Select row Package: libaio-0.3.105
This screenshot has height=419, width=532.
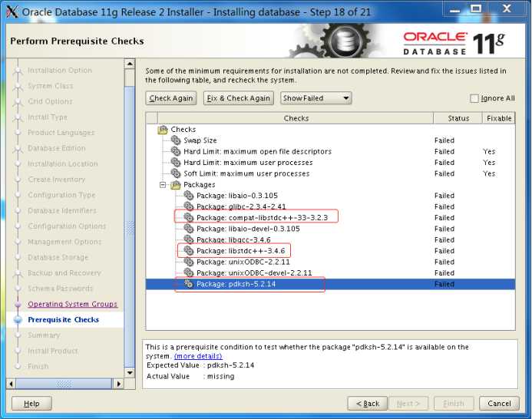(330, 196)
